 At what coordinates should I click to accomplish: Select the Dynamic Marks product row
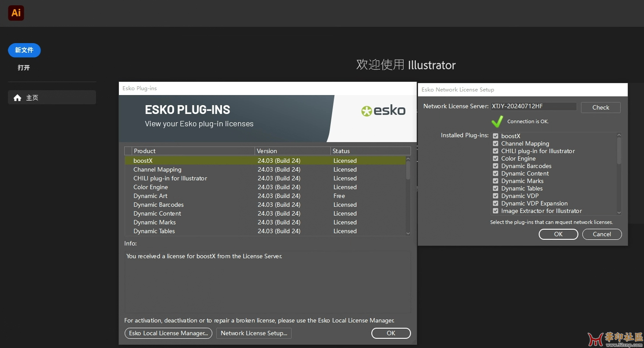tap(265, 222)
